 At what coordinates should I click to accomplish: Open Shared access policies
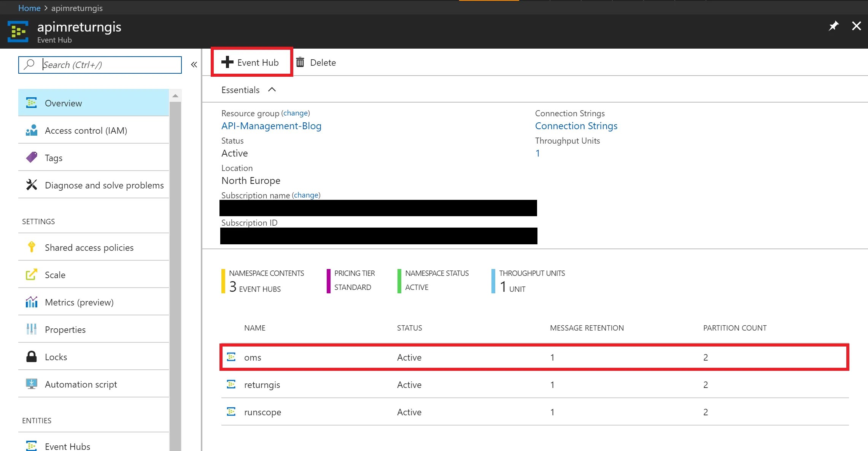tap(94, 247)
